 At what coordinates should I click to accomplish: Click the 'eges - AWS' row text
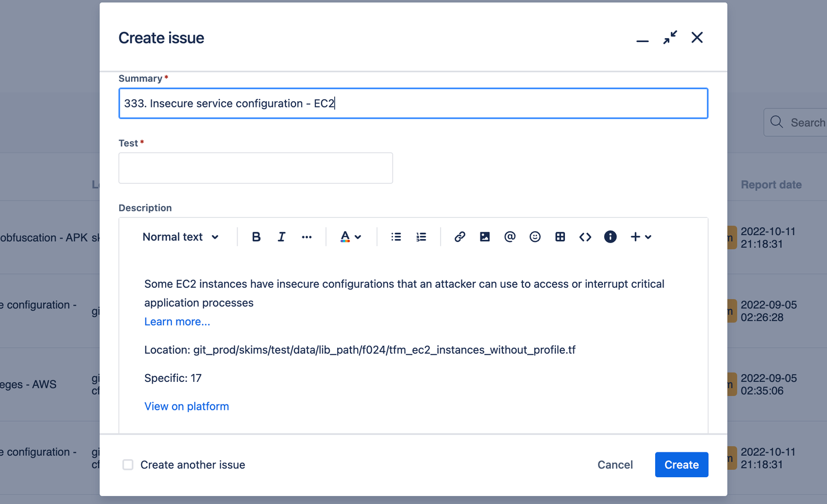click(28, 385)
